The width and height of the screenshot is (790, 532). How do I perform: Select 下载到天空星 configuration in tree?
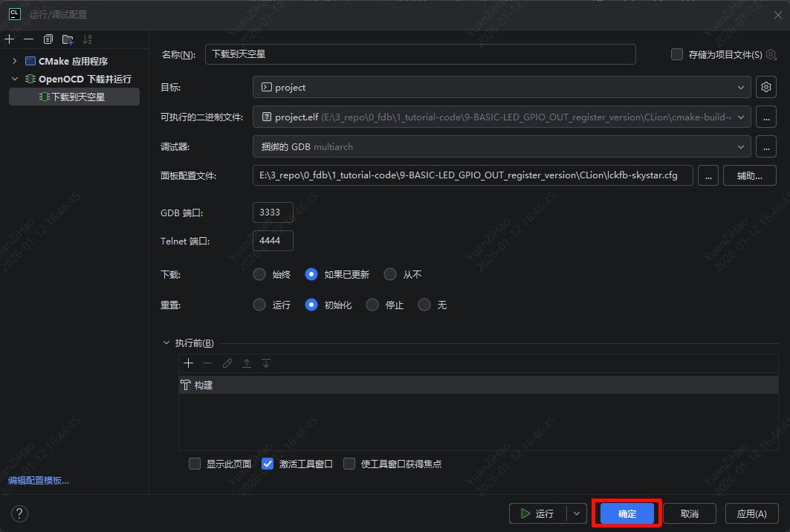[77, 97]
